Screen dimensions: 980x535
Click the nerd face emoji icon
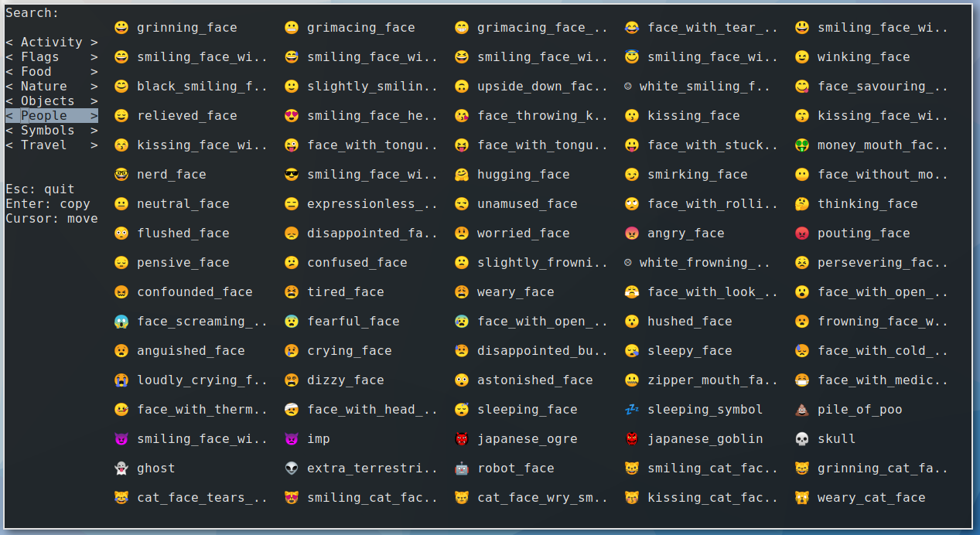tap(121, 175)
